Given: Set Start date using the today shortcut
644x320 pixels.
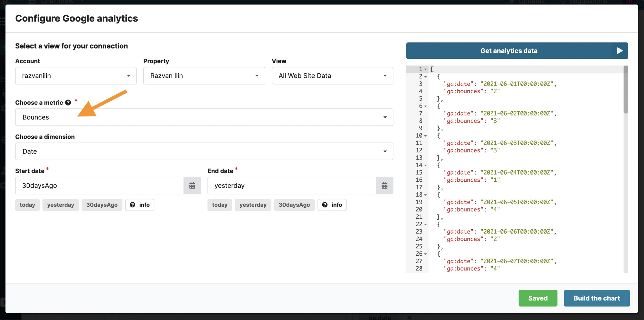Looking at the screenshot, I should point(27,205).
